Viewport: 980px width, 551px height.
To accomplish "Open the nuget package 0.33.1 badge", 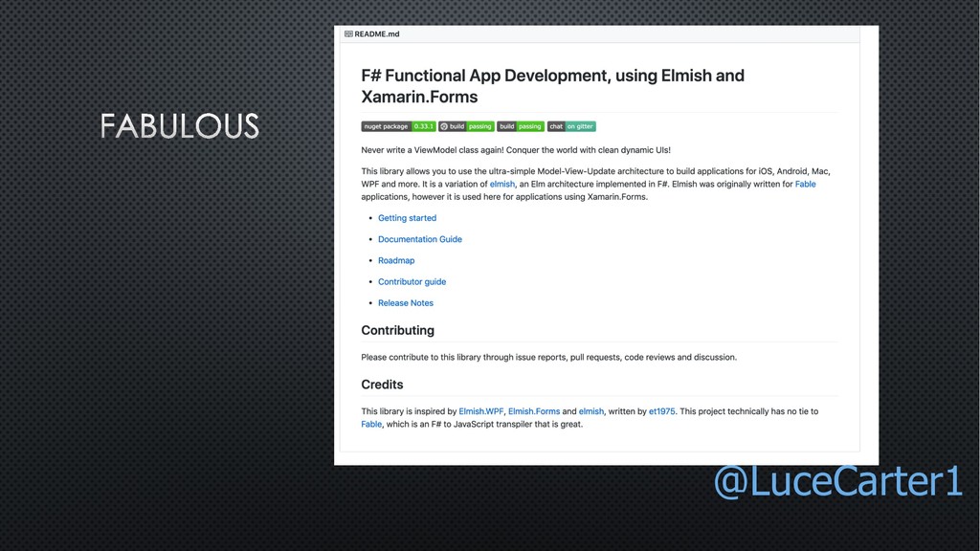I will (398, 126).
